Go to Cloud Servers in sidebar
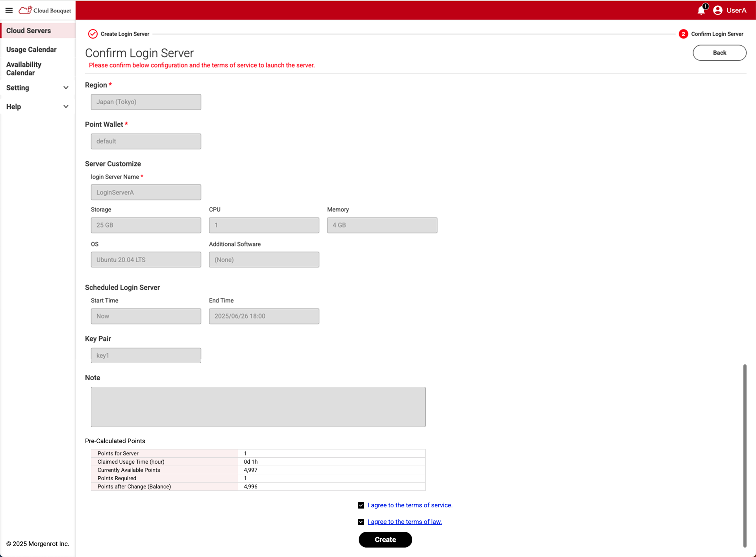This screenshot has height=557, width=756. click(x=38, y=31)
